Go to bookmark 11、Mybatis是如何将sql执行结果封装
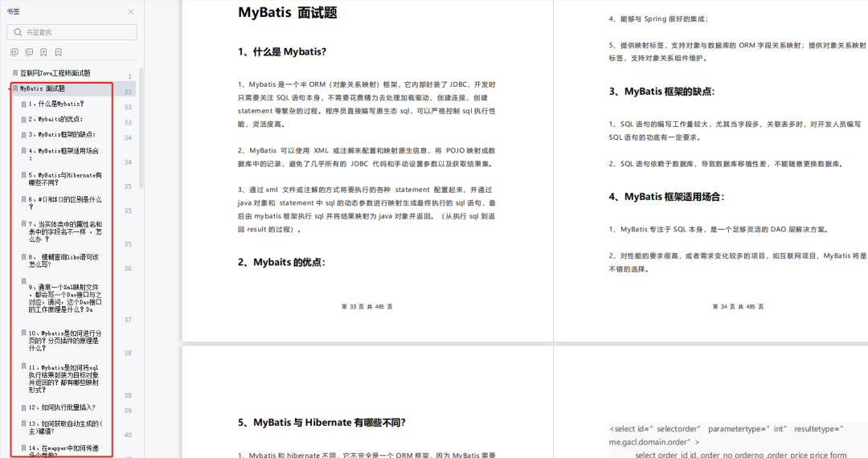The width and height of the screenshot is (868, 458). (x=64, y=379)
